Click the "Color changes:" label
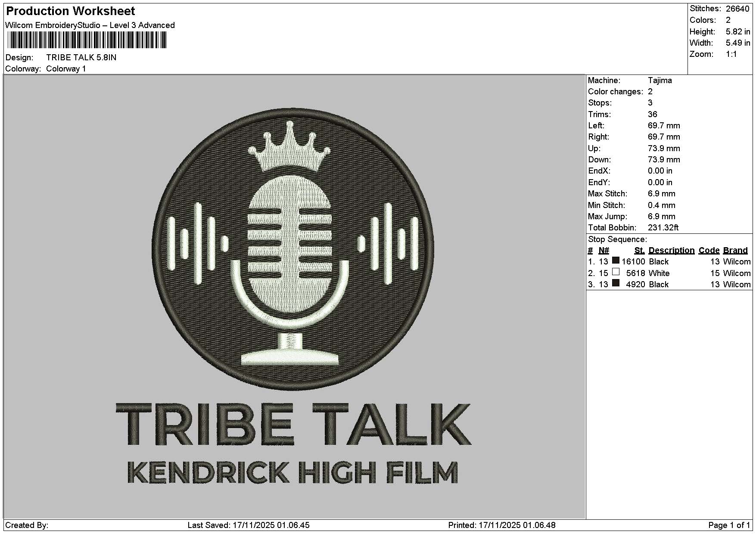The width and height of the screenshot is (756, 534). pos(616,91)
